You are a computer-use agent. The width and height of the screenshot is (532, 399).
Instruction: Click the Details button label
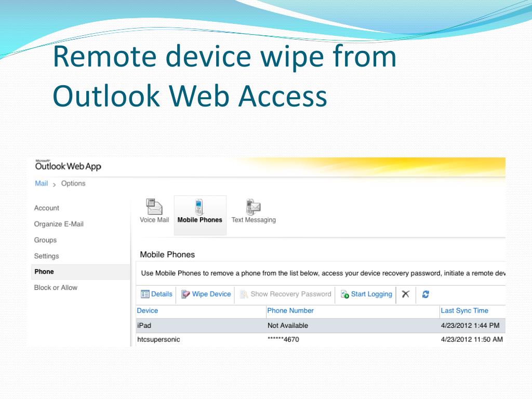point(162,294)
